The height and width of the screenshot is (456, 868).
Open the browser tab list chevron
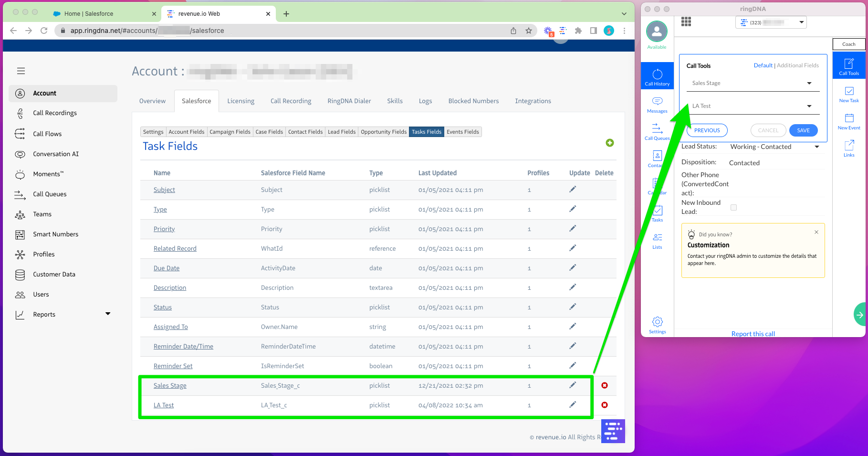624,14
